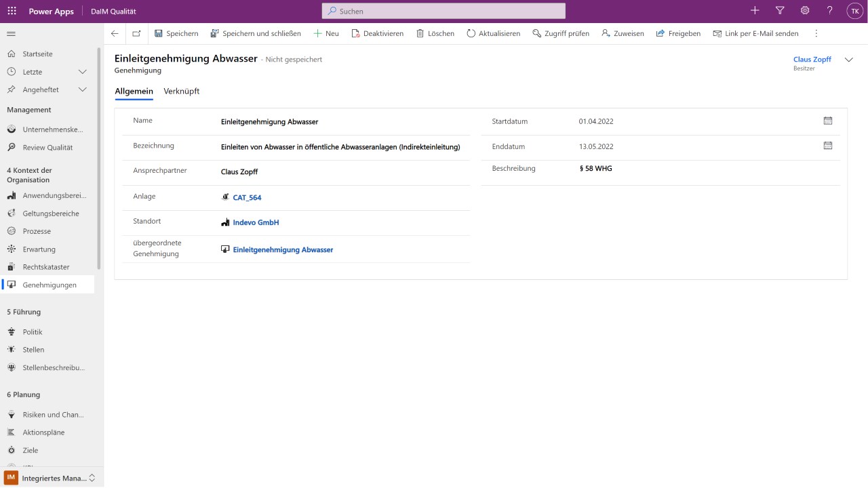Open the CAT_564 Anlage link

(247, 198)
